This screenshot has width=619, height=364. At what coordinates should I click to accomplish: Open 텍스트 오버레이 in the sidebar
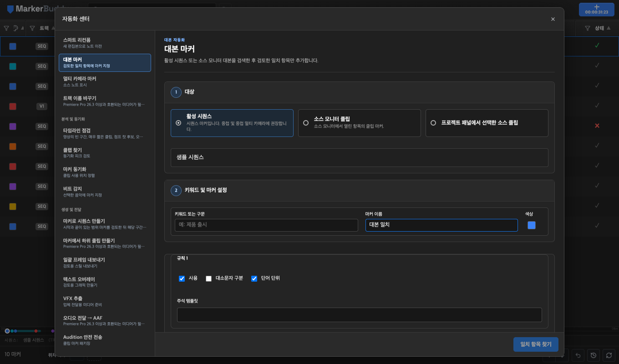click(105, 282)
